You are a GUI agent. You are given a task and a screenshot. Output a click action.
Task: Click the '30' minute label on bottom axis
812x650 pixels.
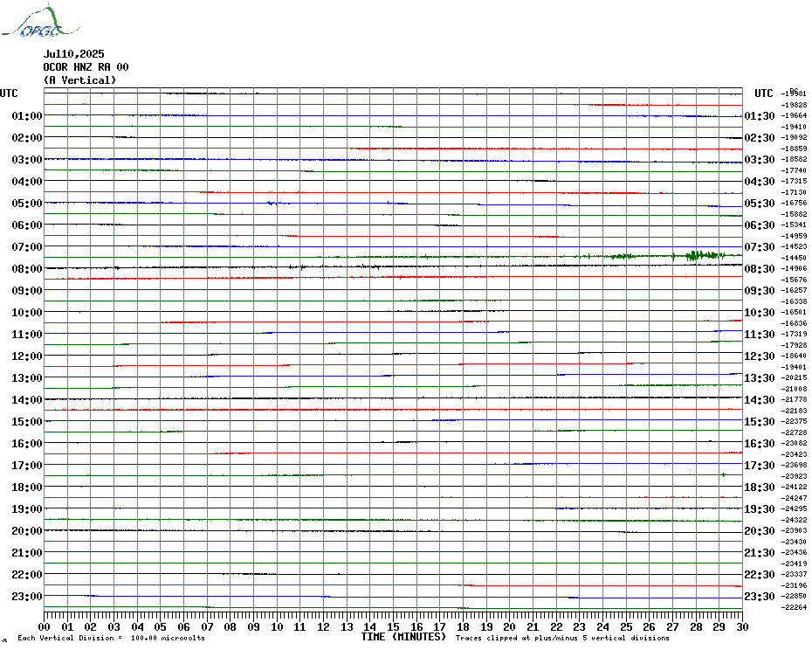click(743, 627)
